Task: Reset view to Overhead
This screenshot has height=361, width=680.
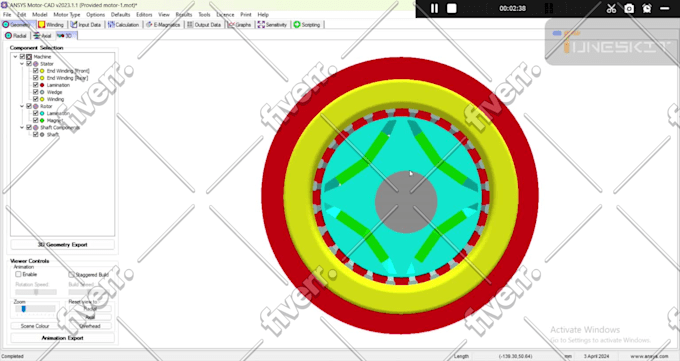Action: tap(90, 326)
